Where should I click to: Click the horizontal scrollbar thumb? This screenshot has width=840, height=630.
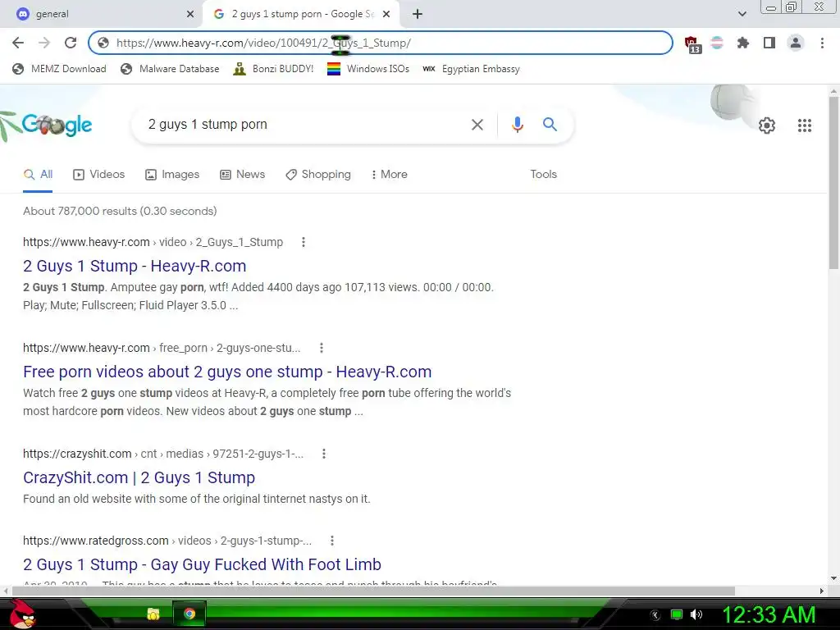click(x=373, y=591)
